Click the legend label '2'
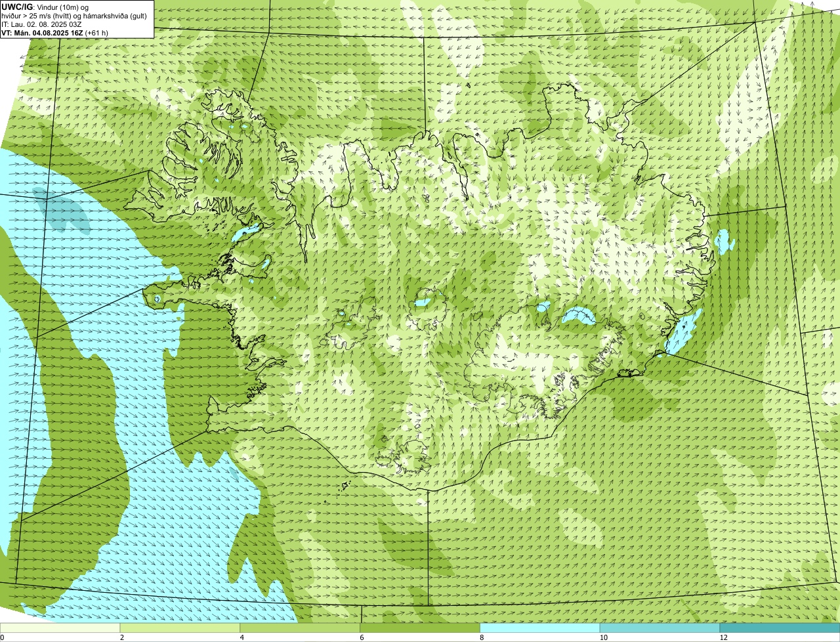840x642 pixels. click(122, 637)
